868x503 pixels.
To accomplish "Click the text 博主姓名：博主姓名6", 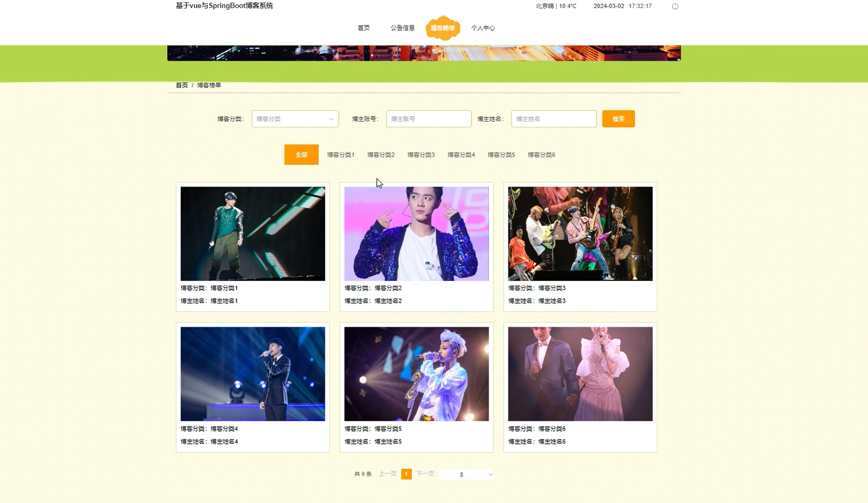I will click(x=537, y=442).
